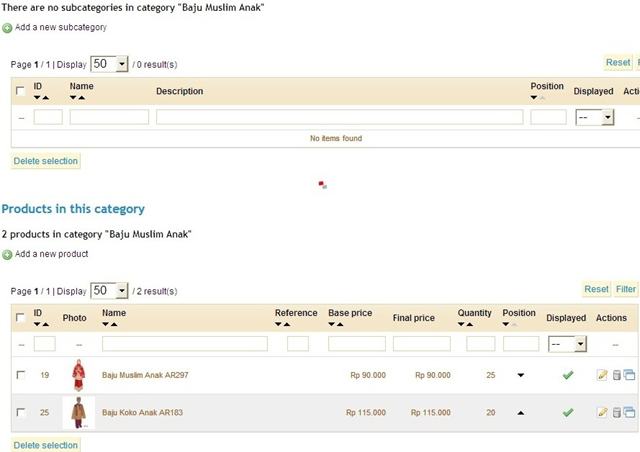The image size is (640, 452).
Task: Click photo thumbnail of Baju Muslim Anak AR297
Action: click(79, 375)
